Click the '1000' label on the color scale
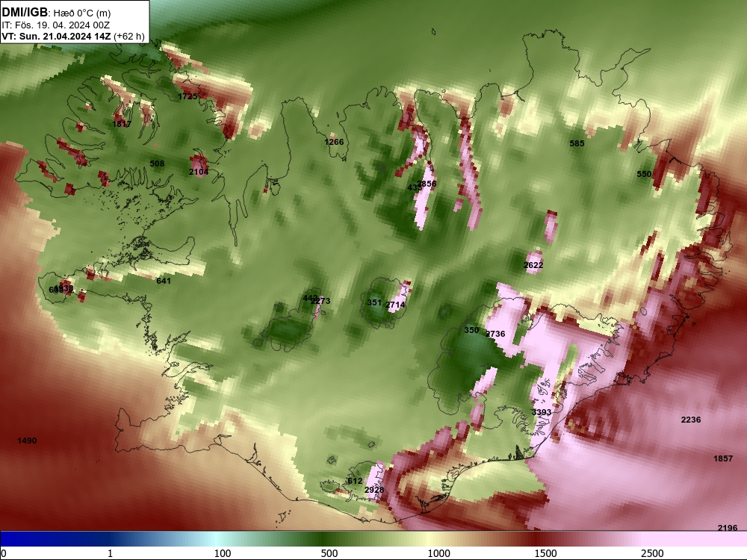The image size is (747, 560). [x=438, y=553]
